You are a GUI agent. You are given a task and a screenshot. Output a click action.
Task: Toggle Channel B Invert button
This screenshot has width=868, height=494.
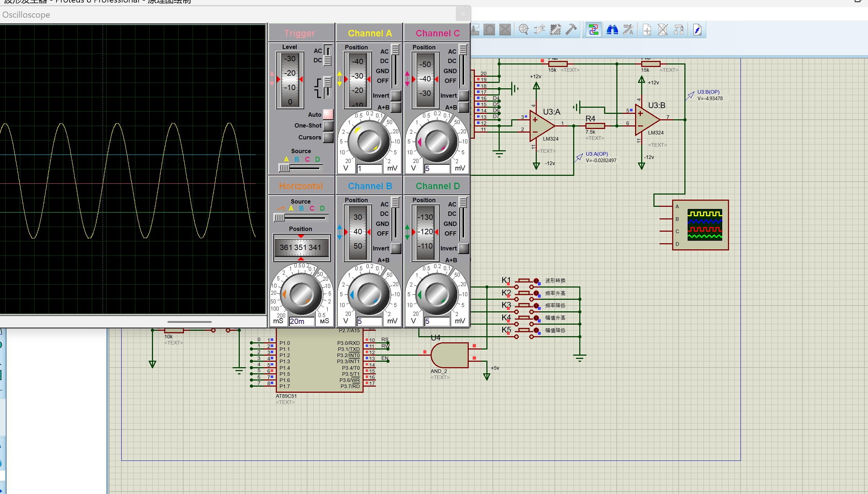click(396, 248)
